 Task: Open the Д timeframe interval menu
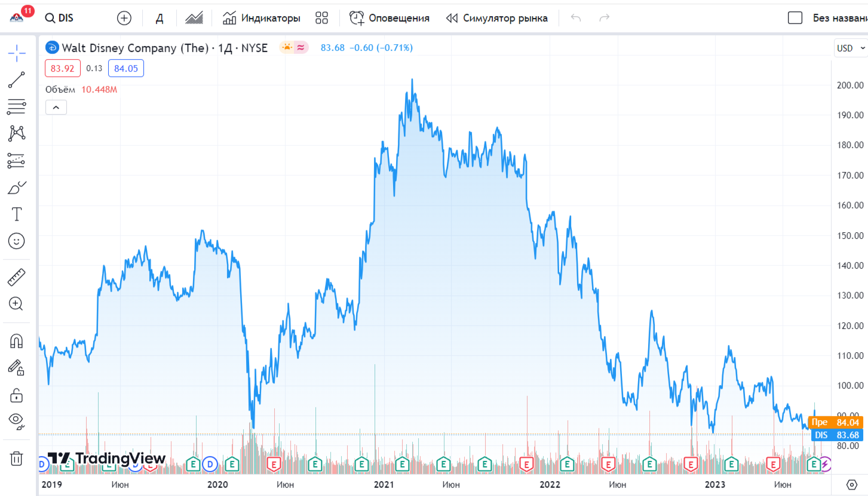tap(160, 18)
